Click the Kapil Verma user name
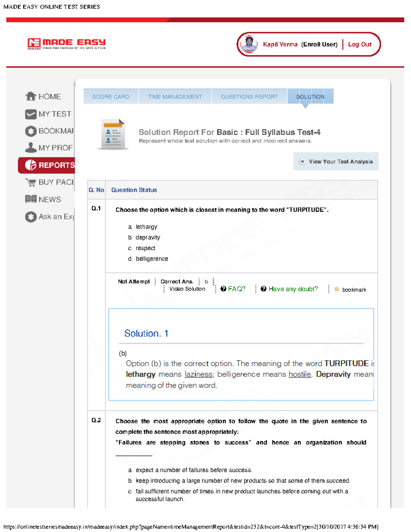This screenshot has height=532, width=411. 280,44
